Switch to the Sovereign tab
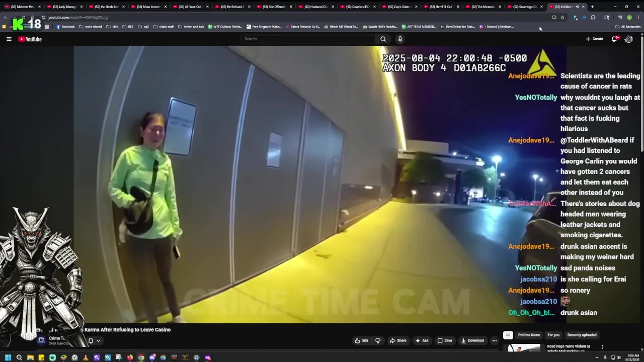Viewport: 644px width, 362px height. [x=525, y=7]
